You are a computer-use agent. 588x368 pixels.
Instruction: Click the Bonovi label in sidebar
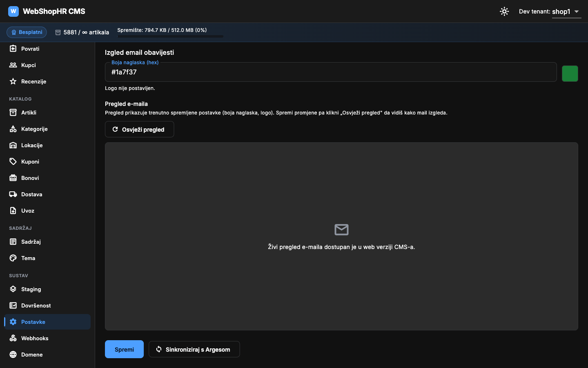tap(30, 178)
